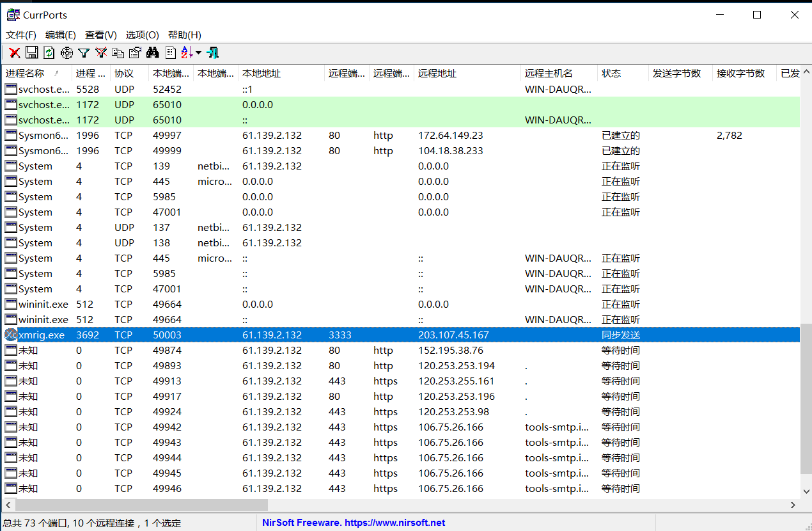The image size is (812, 531).
Task: Click the 同步发送 state cell
Action: [621, 335]
